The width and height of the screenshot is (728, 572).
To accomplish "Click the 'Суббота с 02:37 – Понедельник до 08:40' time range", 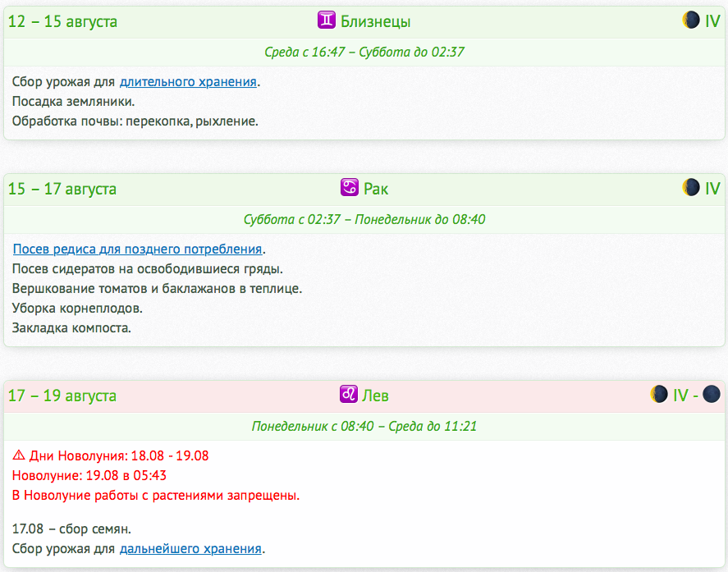I will [364, 219].
